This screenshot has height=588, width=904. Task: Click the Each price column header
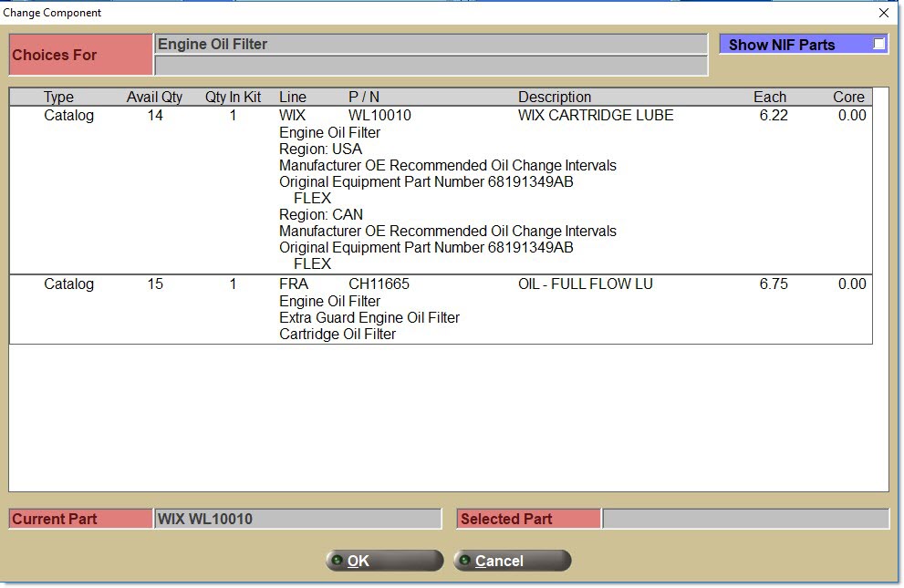point(769,98)
